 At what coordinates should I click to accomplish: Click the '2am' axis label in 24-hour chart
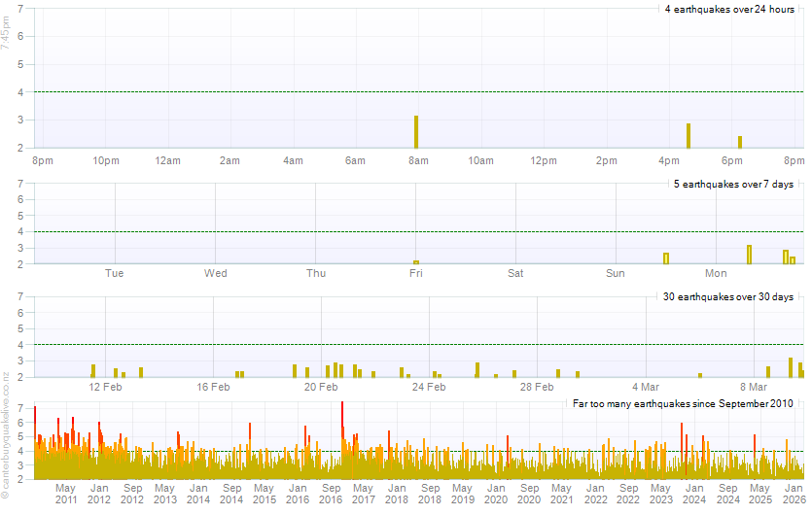[x=230, y=160]
